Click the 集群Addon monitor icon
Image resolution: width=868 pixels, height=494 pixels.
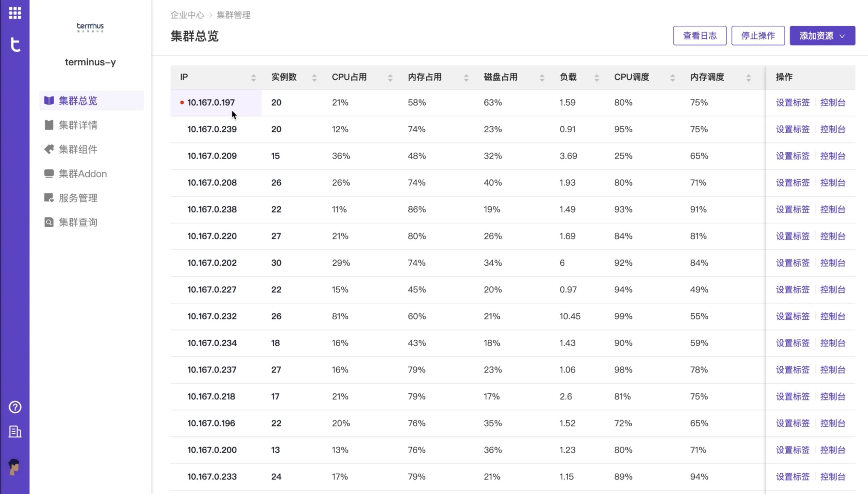coord(49,174)
